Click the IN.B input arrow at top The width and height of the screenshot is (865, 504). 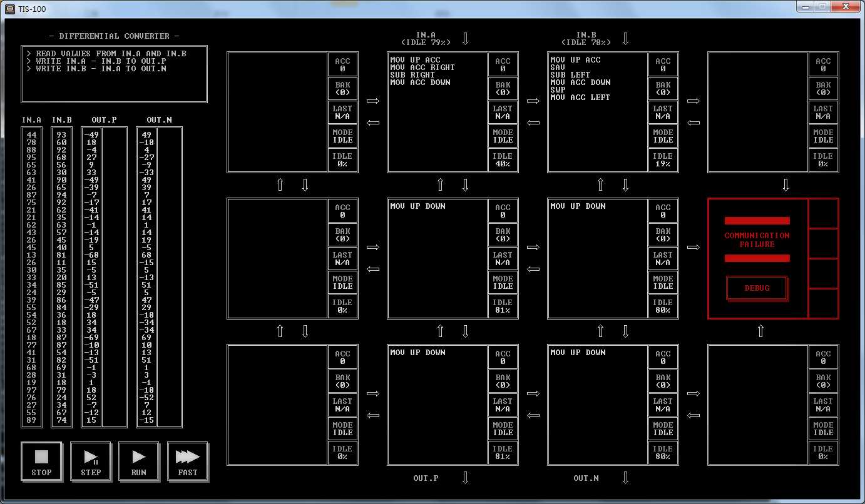(x=625, y=39)
